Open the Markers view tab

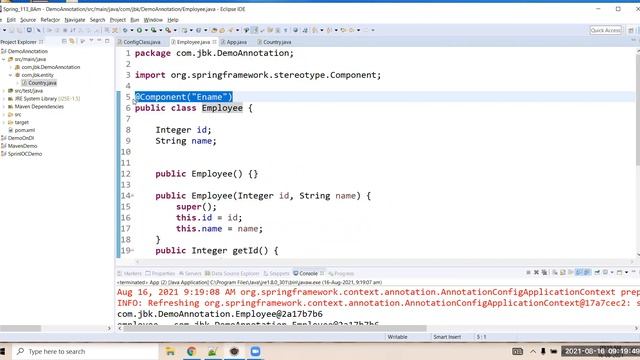click(130, 273)
